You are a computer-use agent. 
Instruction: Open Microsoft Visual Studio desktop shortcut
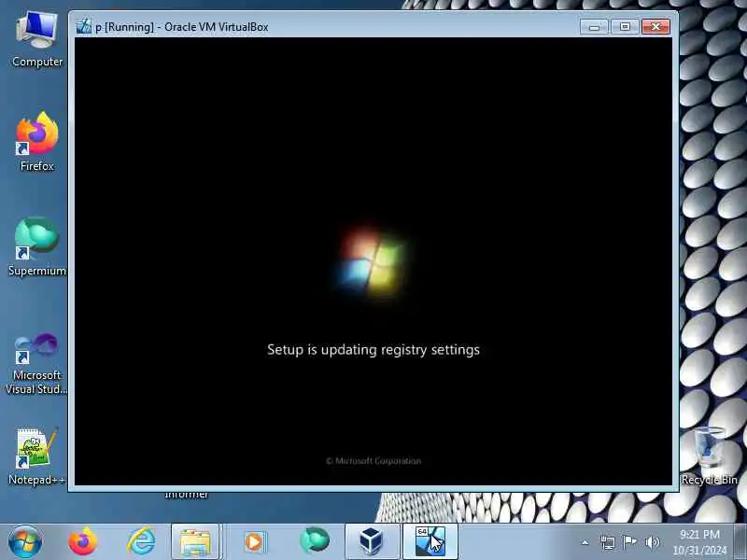(36, 364)
